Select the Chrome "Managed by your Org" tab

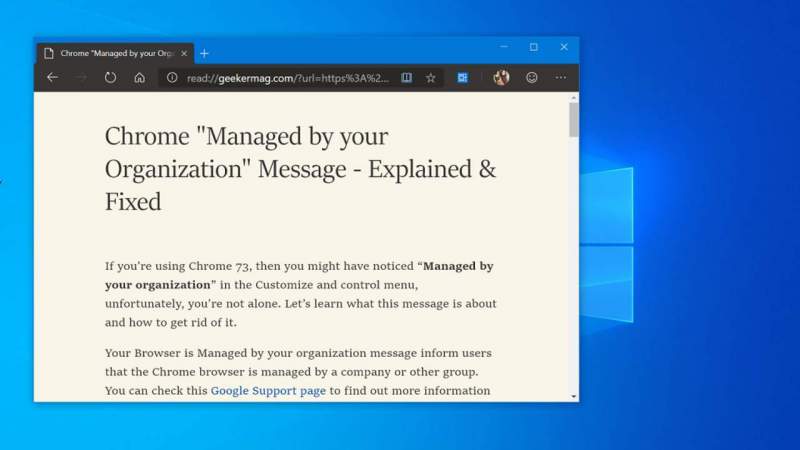(x=115, y=53)
